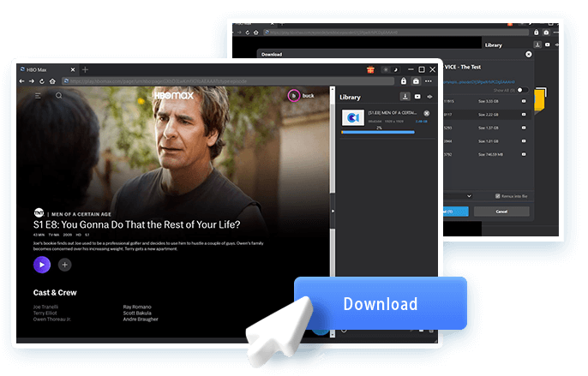Open Library download icon in back window
Image resolution: width=588 pixels, height=376 pixels.
pyautogui.click(x=537, y=45)
